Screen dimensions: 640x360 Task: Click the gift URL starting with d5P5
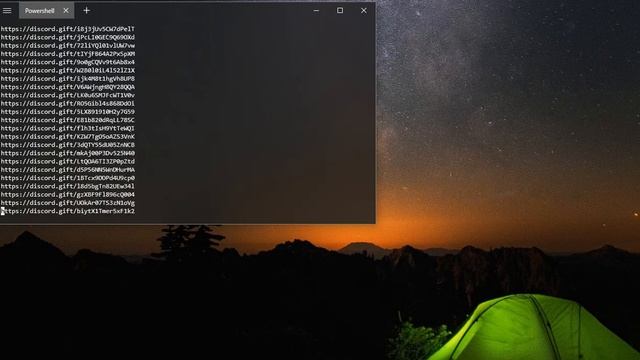[67, 170]
